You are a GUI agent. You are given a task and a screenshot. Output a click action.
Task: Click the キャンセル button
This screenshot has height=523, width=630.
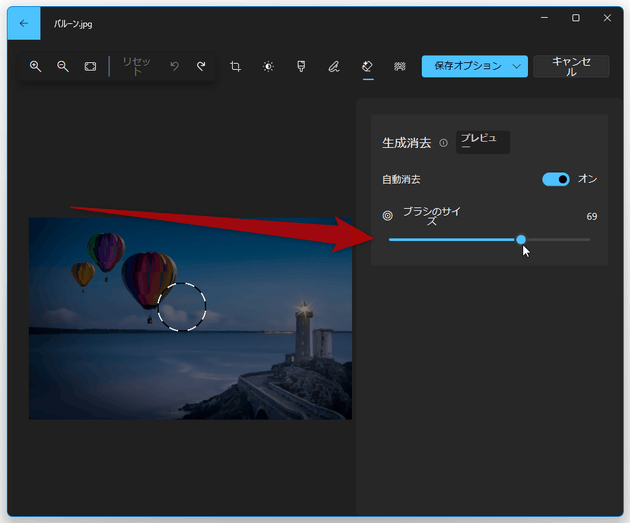(571, 66)
